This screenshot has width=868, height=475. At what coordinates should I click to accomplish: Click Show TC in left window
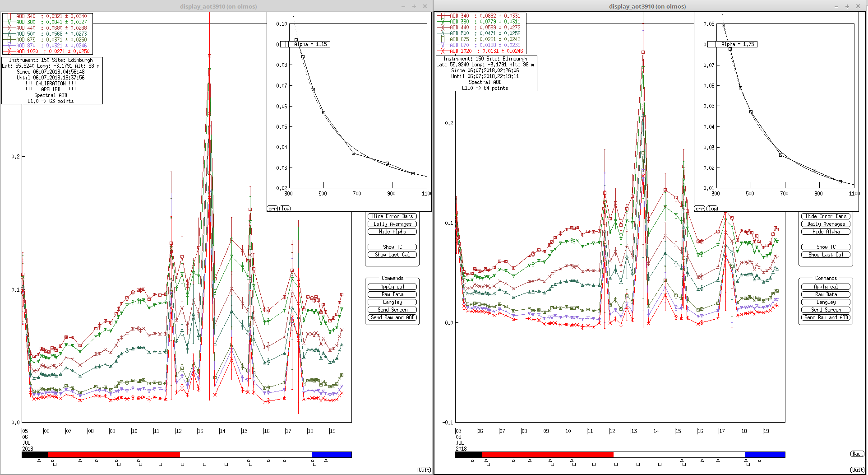coord(392,247)
